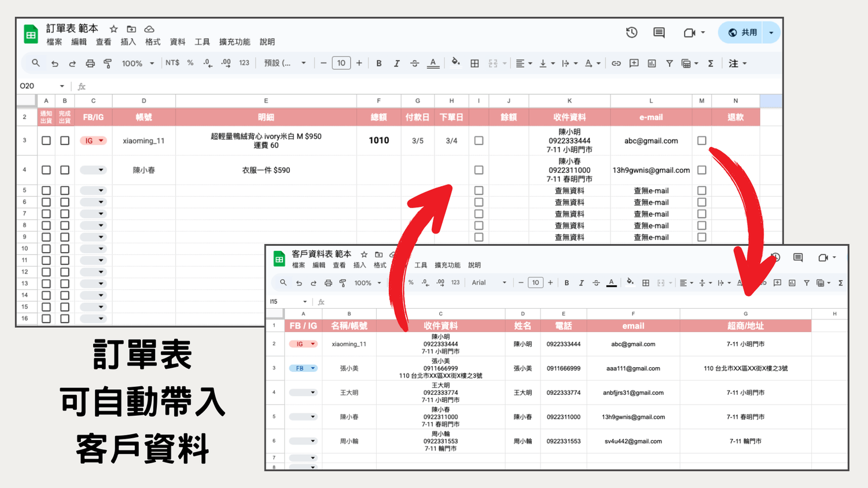Screen dimensions: 868x488
Task: Open text color picker in 訂單表 toolbar
Action: (x=433, y=64)
